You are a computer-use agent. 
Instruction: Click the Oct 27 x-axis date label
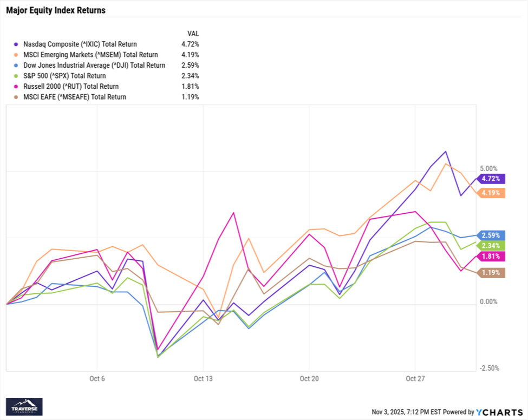point(414,378)
